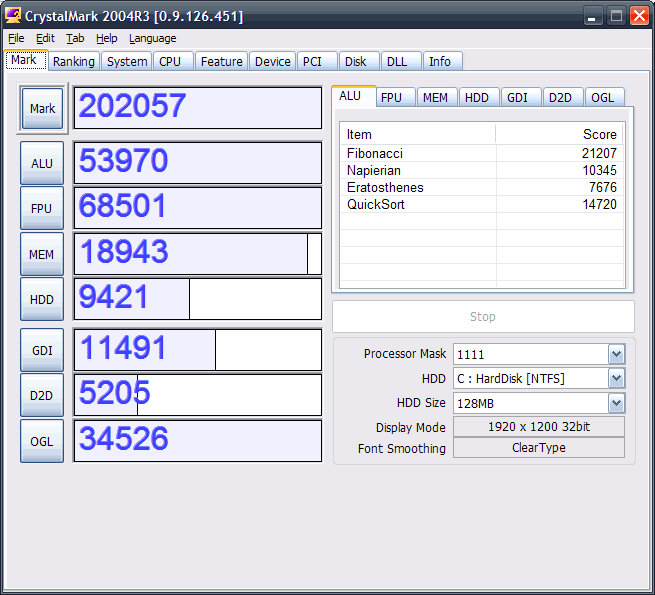This screenshot has height=595, width=655.
Task: Select the OGL results sub-tab
Action: click(x=604, y=97)
